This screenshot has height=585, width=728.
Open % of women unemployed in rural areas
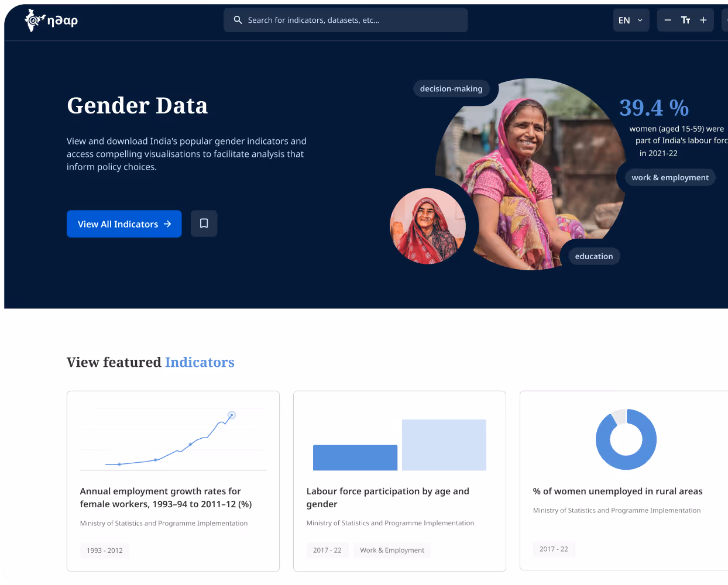618,491
